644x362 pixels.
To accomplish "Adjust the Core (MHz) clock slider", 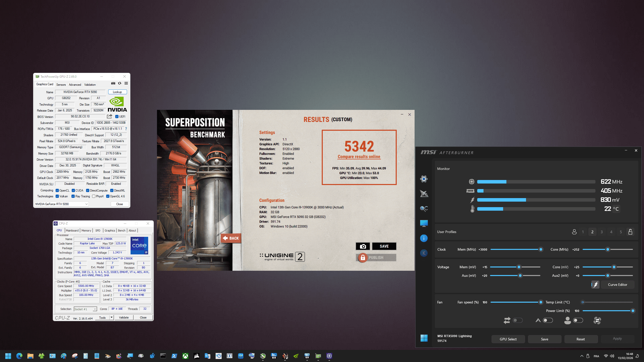I will tap(608, 250).
